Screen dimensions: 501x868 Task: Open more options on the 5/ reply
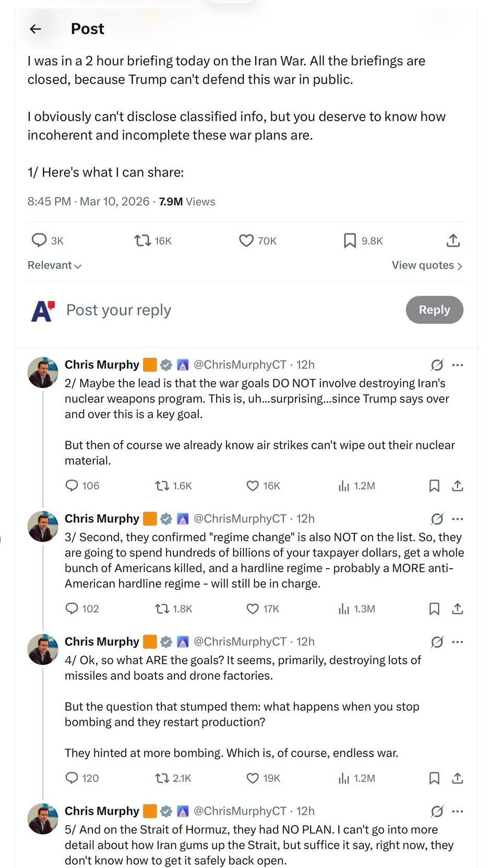coord(458,812)
